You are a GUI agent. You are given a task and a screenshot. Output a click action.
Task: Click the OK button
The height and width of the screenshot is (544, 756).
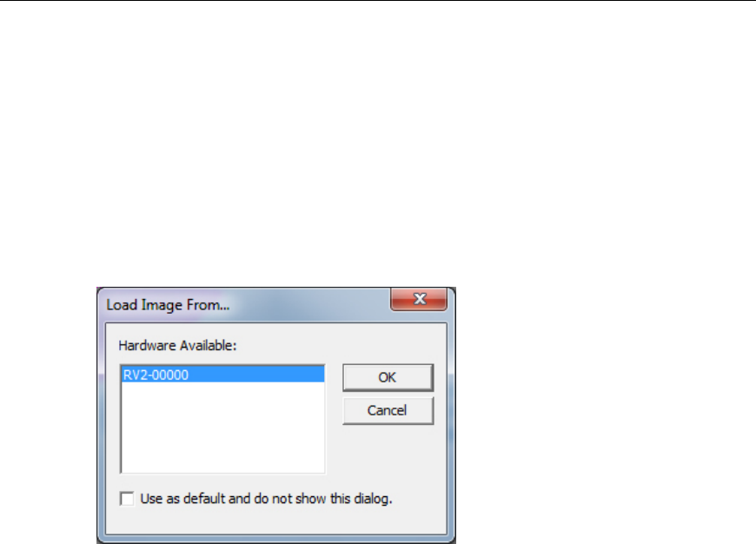tap(388, 377)
